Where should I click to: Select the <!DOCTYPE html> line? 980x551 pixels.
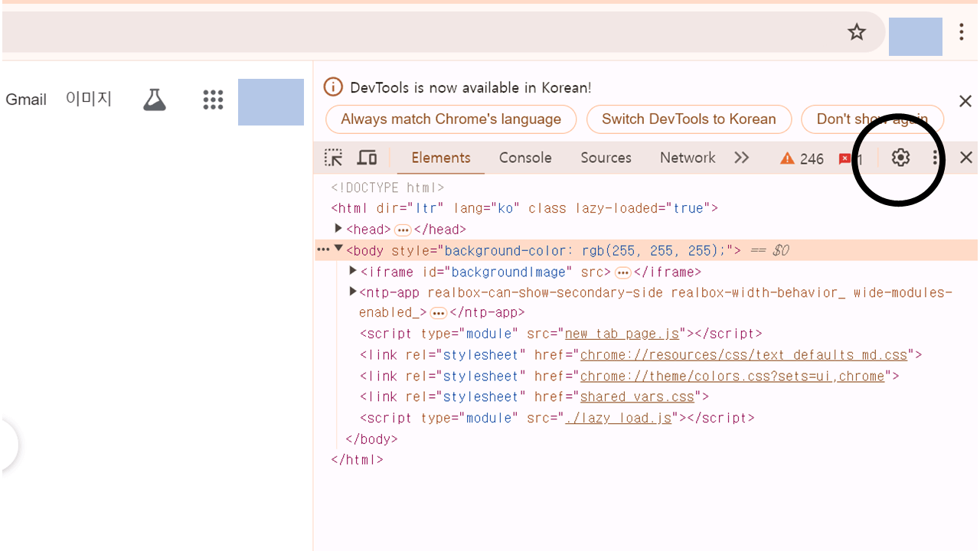click(387, 187)
